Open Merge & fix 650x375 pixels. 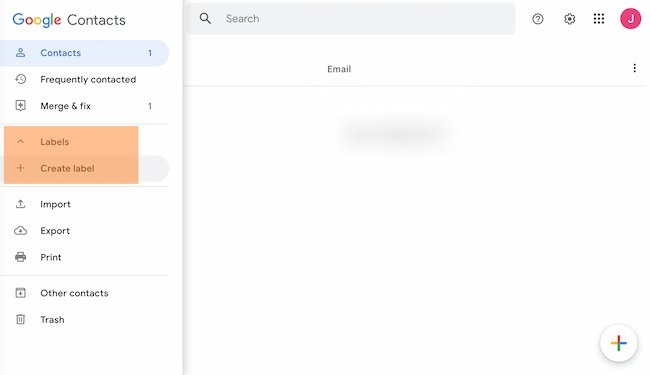click(85, 106)
